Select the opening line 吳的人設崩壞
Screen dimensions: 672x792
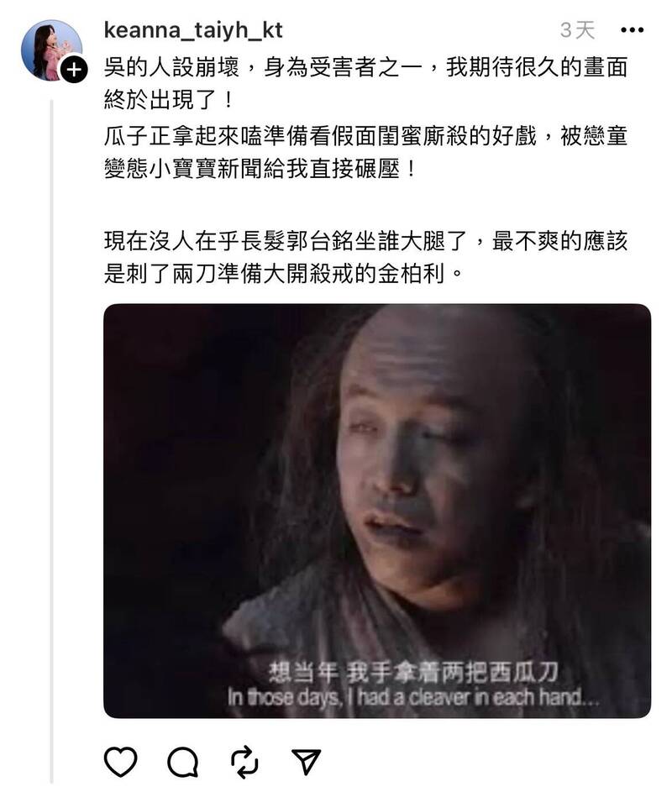[171, 67]
